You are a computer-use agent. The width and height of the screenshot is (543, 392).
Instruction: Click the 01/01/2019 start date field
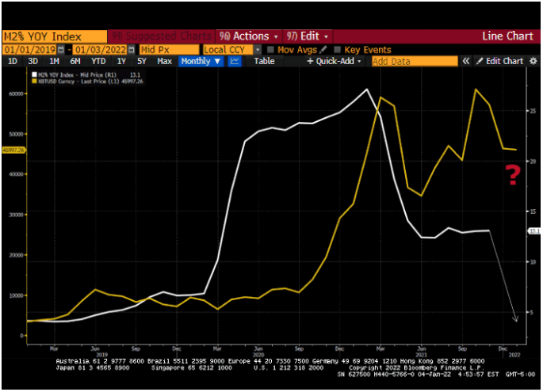30,49
